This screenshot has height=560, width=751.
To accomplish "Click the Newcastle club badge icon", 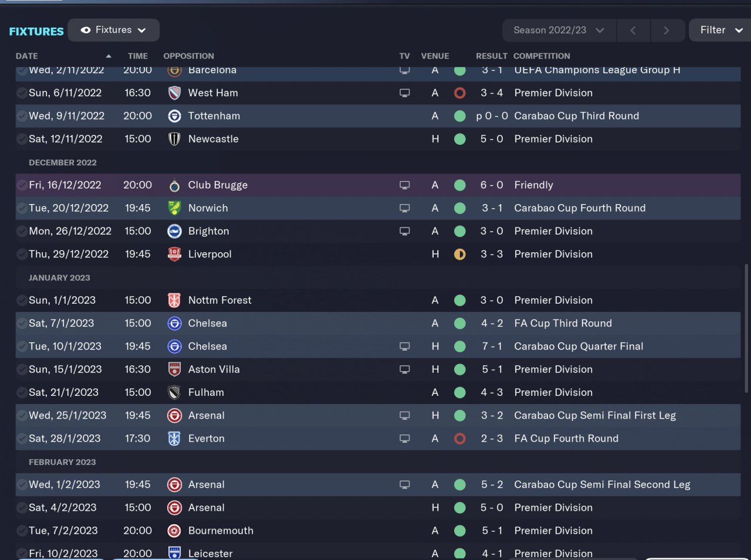I will click(174, 139).
